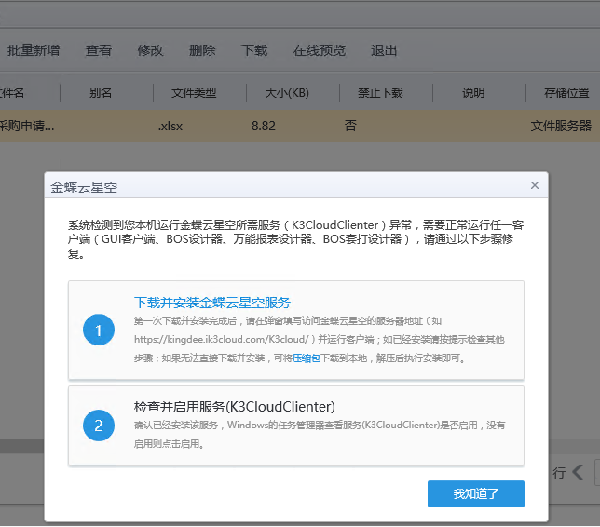Sort by the 文件类型 column header
The height and width of the screenshot is (527, 600).
click(193, 93)
